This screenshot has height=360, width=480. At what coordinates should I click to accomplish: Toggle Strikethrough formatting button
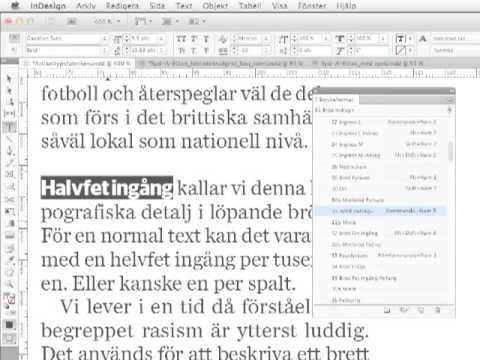coord(206,51)
